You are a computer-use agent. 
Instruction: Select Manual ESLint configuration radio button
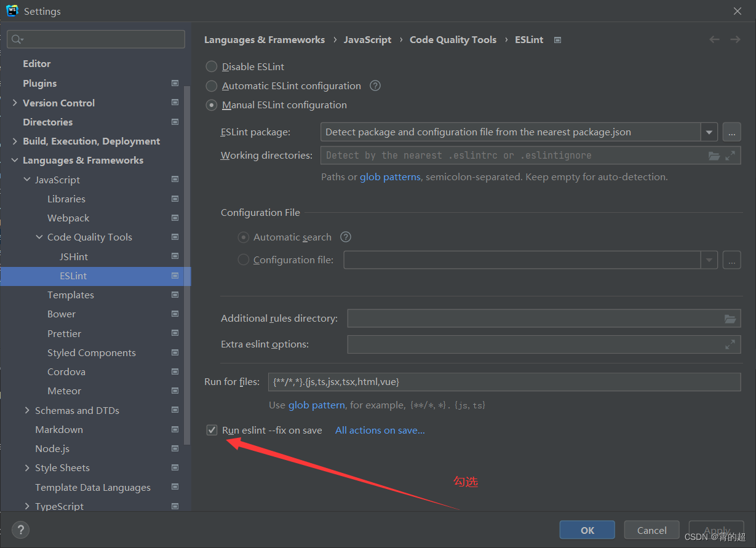click(x=212, y=105)
